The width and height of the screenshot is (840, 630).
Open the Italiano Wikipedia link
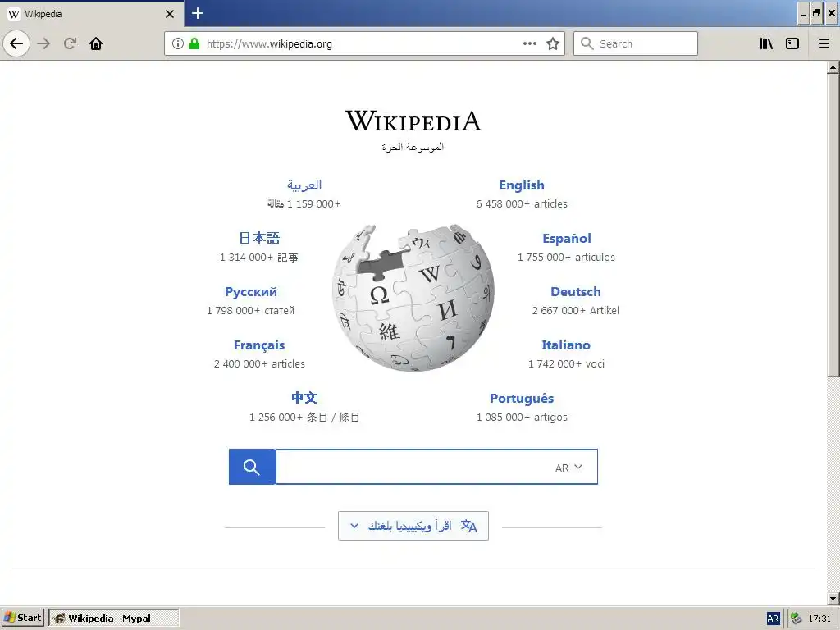pyautogui.click(x=566, y=345)
